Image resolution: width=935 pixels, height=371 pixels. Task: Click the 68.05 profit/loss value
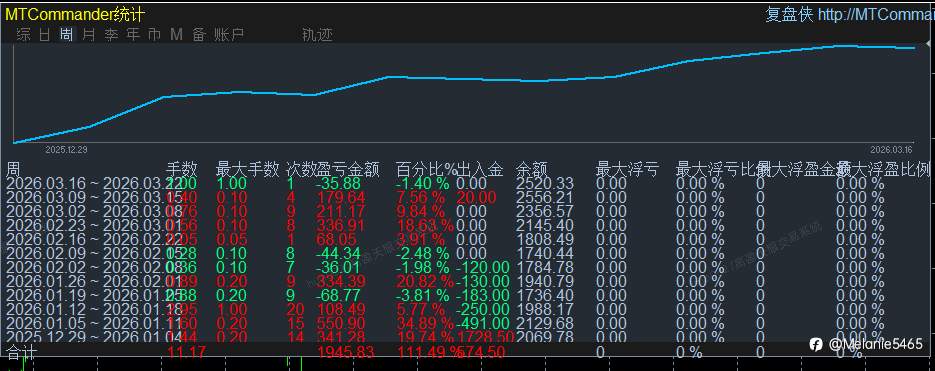pos(338,239)
